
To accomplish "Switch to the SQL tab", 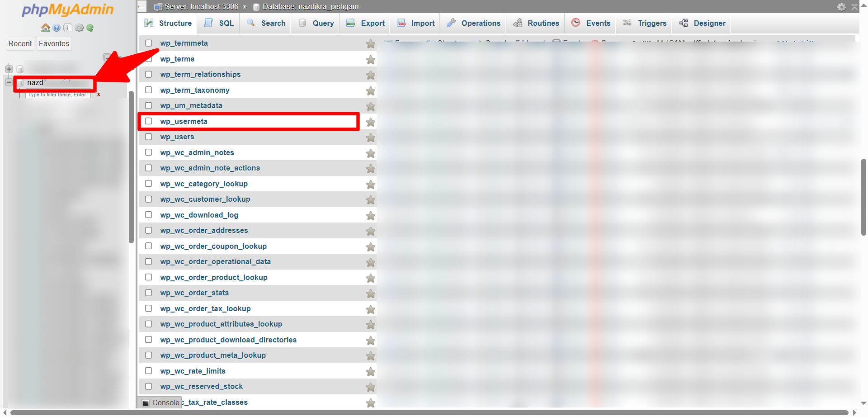I will click(x=218, y=23).
